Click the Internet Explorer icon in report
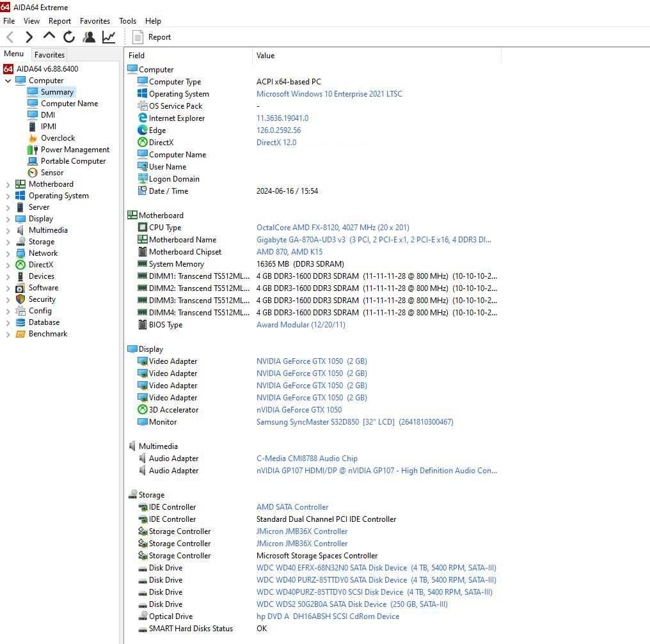Screen dimensions: 650x644 tap(143, 118)
